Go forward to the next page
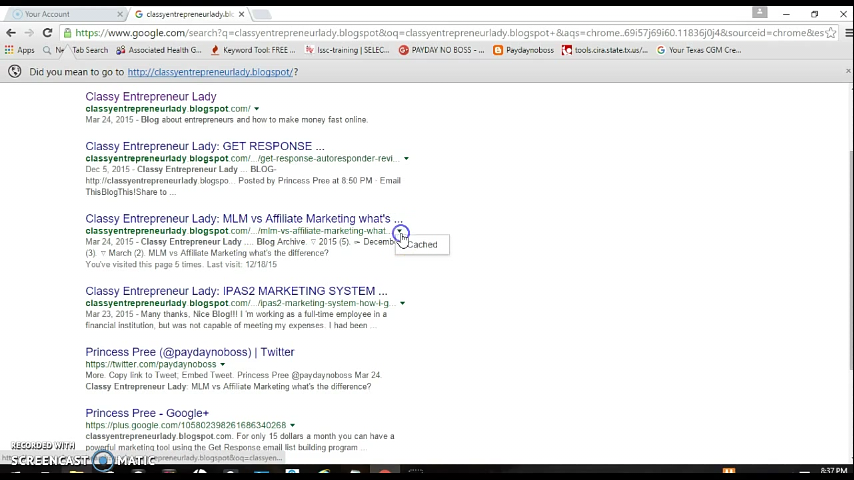Viewport: 854px width, 480px height. point(29,33)
